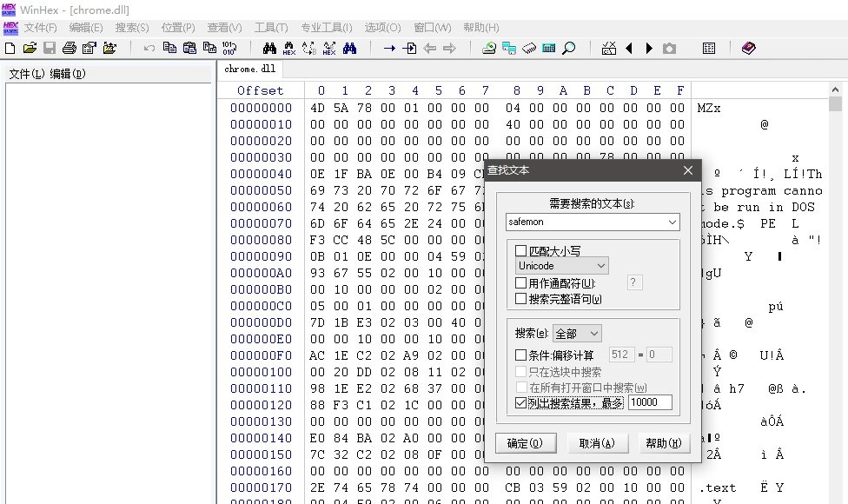This screenshot has width=848, height=504.
Task: Uncheck the 列出搜索结果 checkbox
Action: point(521,403)
